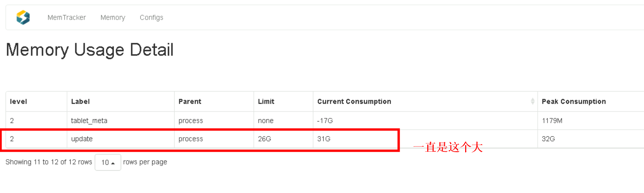Screen dimensions: 644x193
Task: Click the Peak Consumption column header
Action: click(x=573, y=101)
